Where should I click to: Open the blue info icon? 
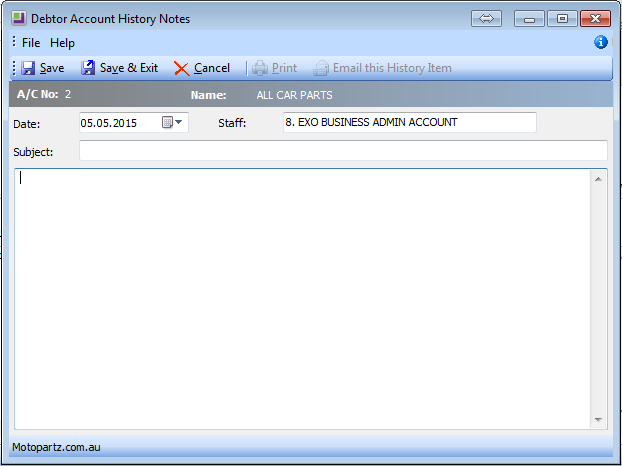coord(601,42)
